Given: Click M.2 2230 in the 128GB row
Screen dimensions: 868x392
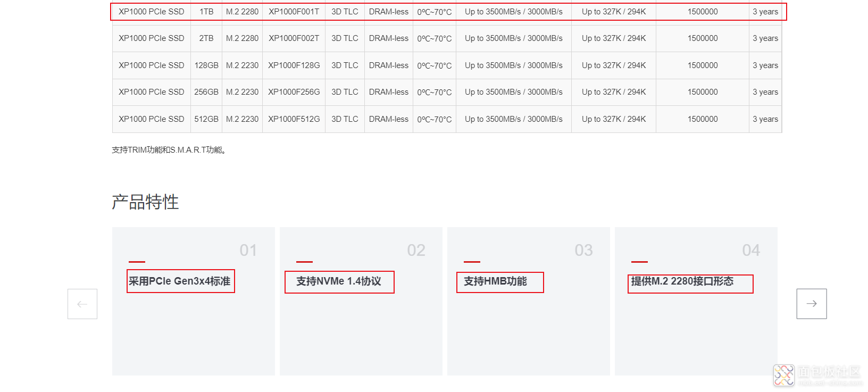Looking at the screenshot, I should [x=242, y=65].
